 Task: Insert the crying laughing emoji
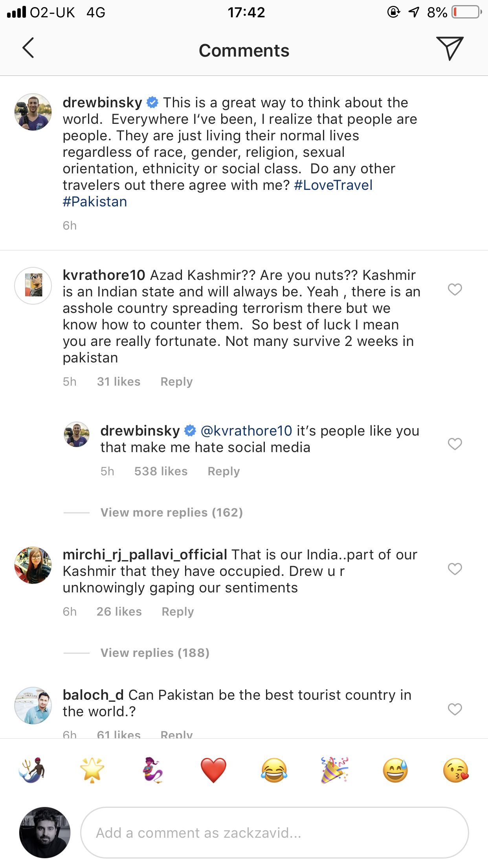[274, 770]
